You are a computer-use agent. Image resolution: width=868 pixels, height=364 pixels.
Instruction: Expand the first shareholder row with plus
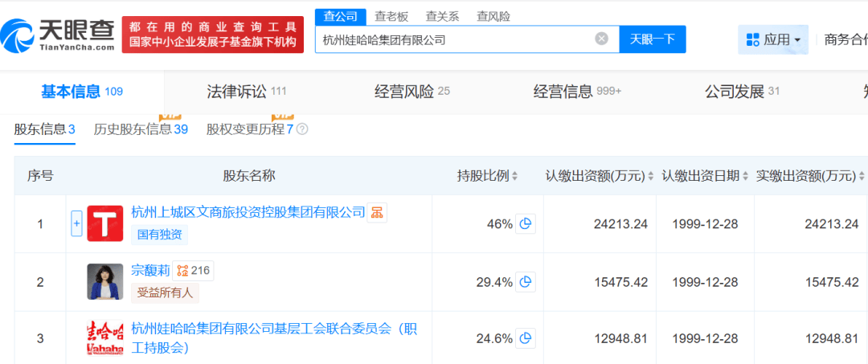coord(77,224)
